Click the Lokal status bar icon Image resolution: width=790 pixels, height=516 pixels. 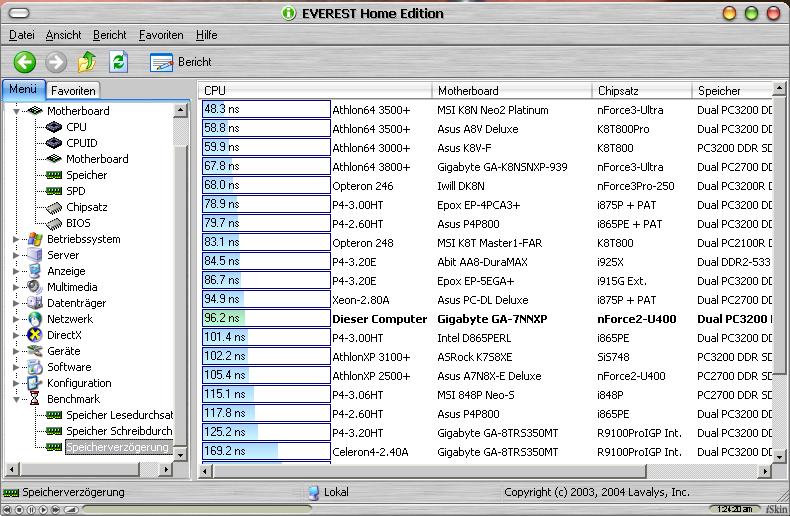click(x=313, y=492)
